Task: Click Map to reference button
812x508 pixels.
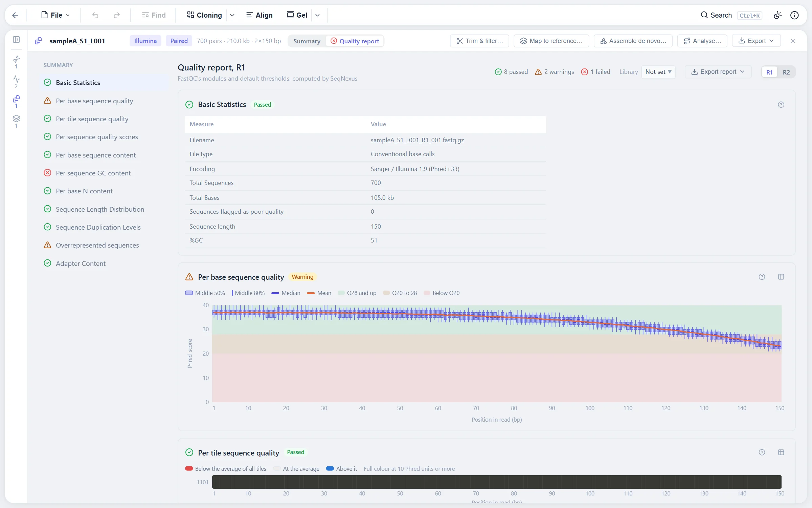Action: pyautogui.click(x=551, y=41)
